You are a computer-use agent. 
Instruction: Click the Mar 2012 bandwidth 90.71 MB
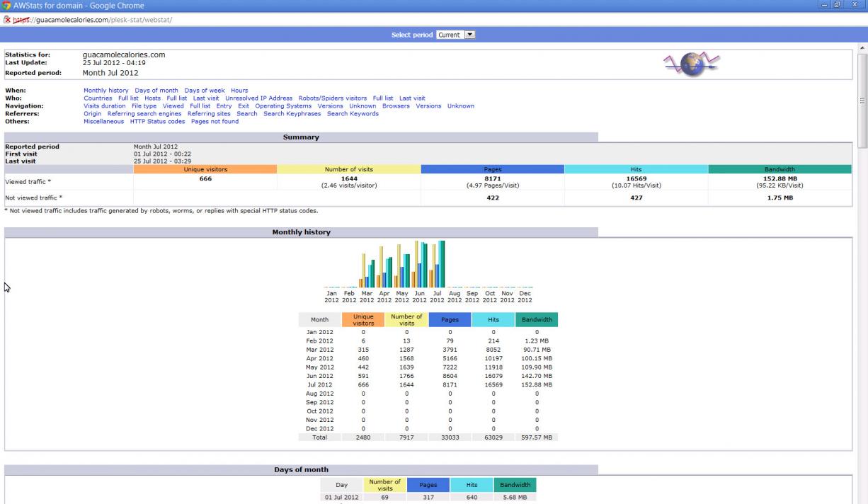pos(537,350)
